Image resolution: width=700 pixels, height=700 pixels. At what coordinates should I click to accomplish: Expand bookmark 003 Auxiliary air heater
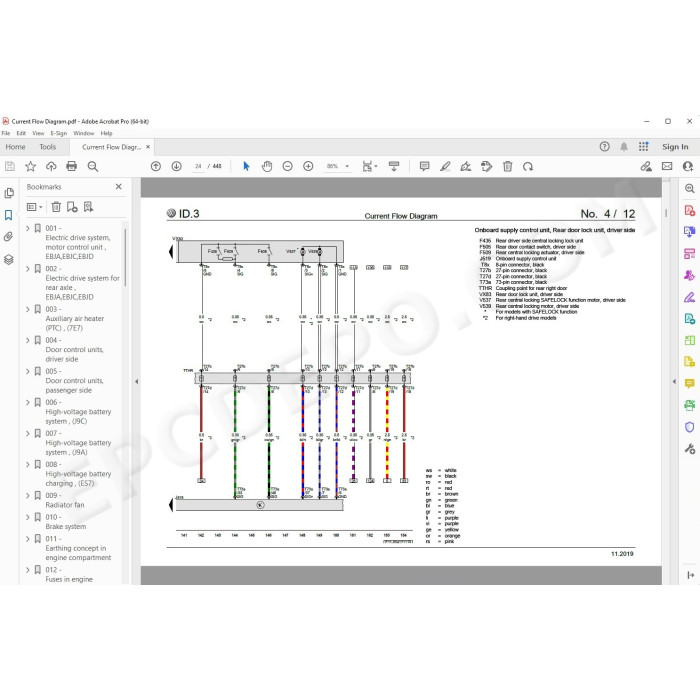coord(28,309)
